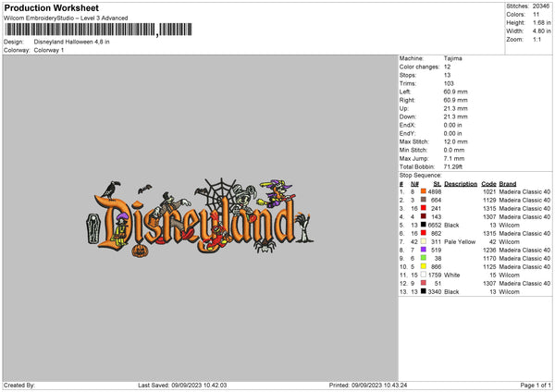555x392 pixels.
Task: Click the 'Colorway 1' value
Action: tap(49, 50)
